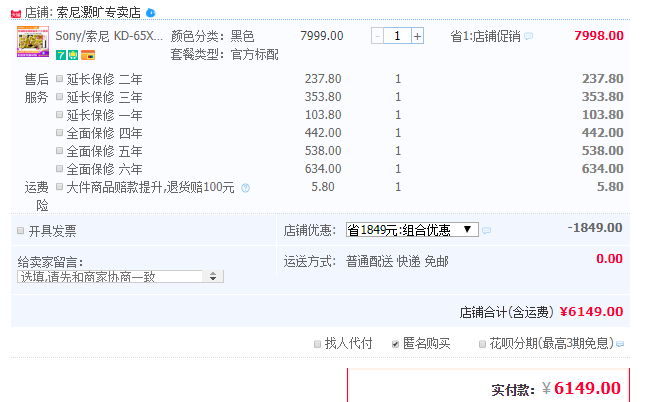This screenshot has width=649, height=402.
Task: Open the Sony TV product thumbnail
Action: tap(33, 42)
